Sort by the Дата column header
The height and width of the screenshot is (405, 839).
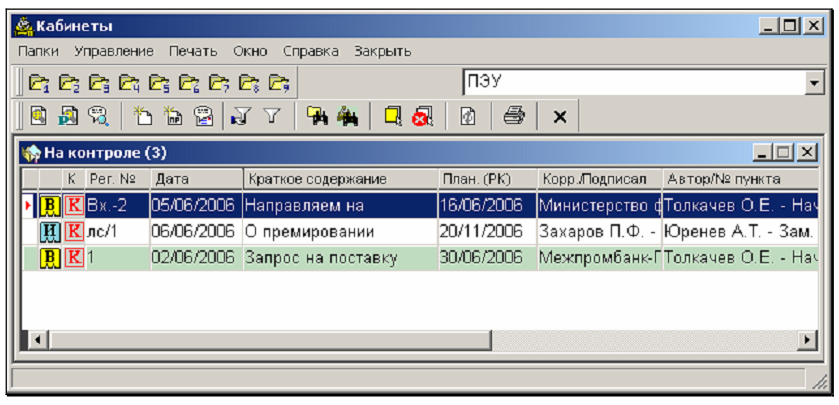(196, 180)
